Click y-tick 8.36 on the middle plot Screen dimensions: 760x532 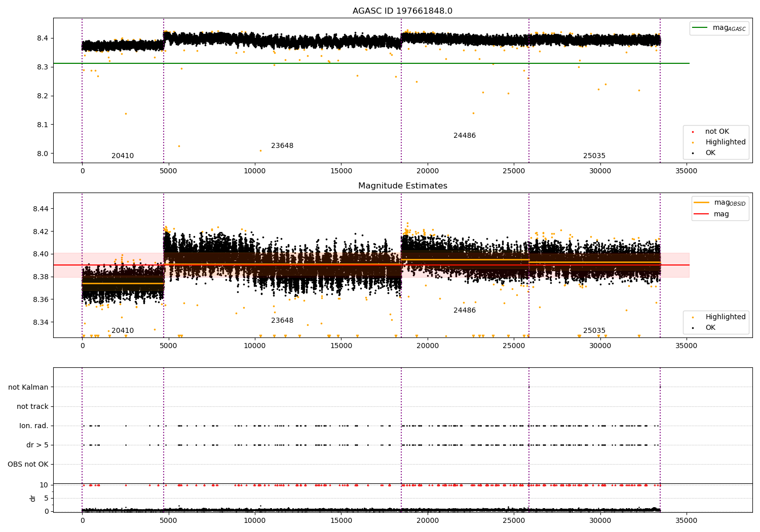(40, 299)
